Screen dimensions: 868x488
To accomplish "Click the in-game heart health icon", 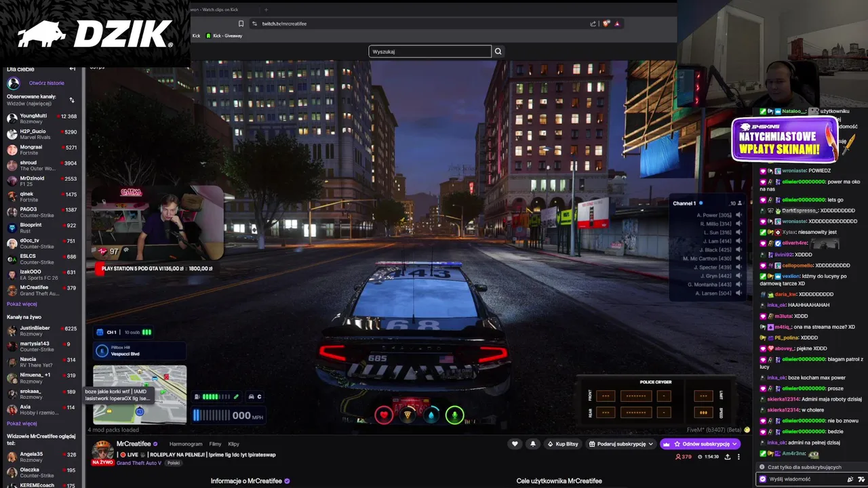I will pyautogui.click(x=384, y=415).
